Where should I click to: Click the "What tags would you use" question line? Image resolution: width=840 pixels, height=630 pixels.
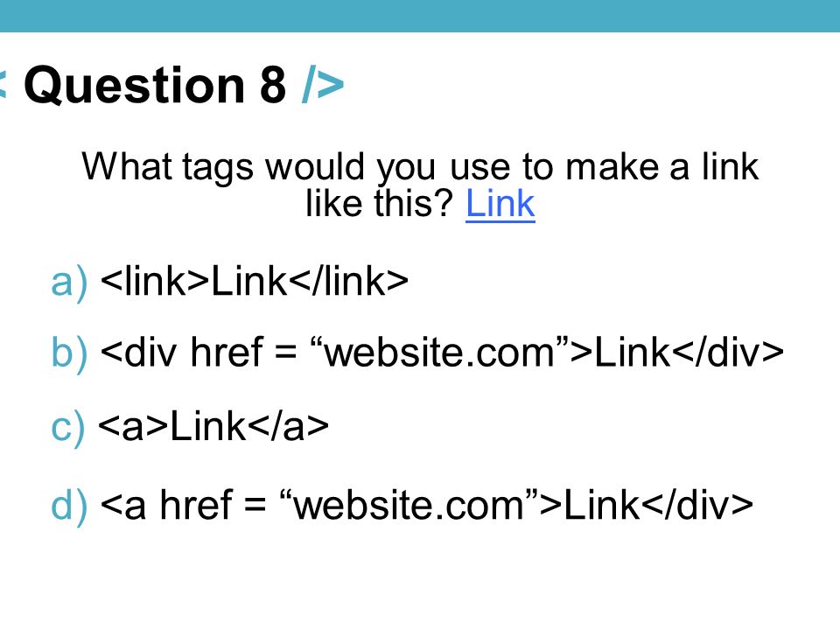click(x=420, y=166)
